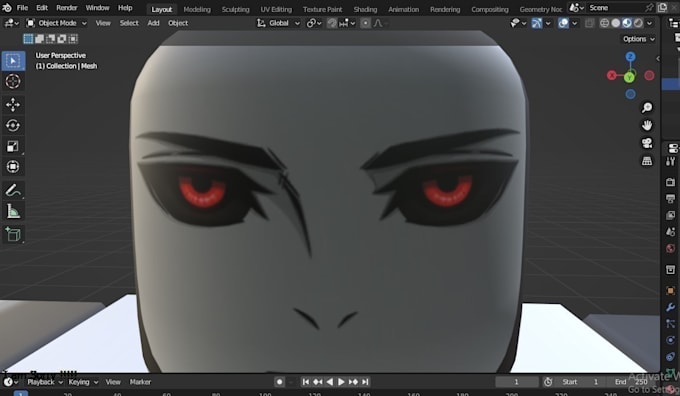Select the Add Cube tool
Viewport: 680px width, 396px height.
13,234
